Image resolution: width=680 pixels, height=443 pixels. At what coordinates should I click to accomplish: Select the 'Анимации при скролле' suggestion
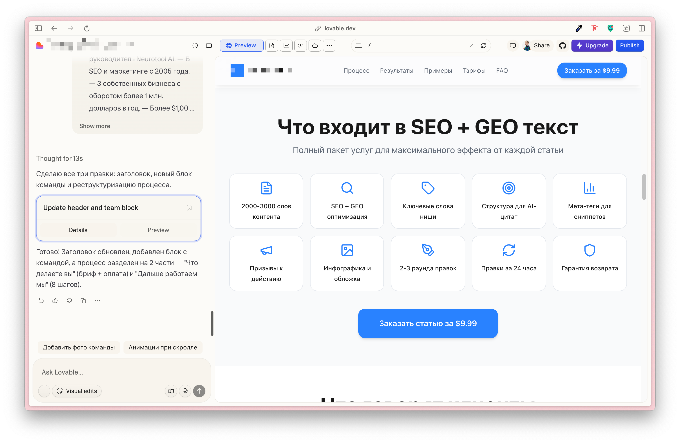pyautogui.click(x=163, y=347)
